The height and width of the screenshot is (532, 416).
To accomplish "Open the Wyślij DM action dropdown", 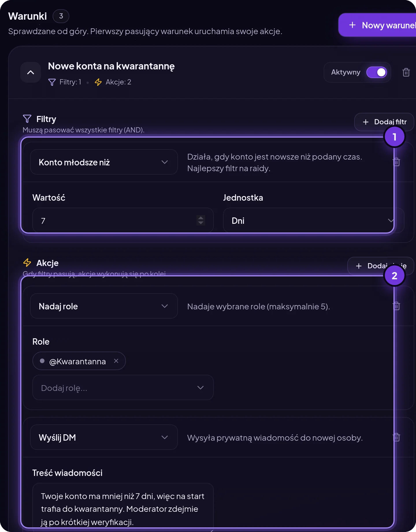I will [x=104, y=437].
